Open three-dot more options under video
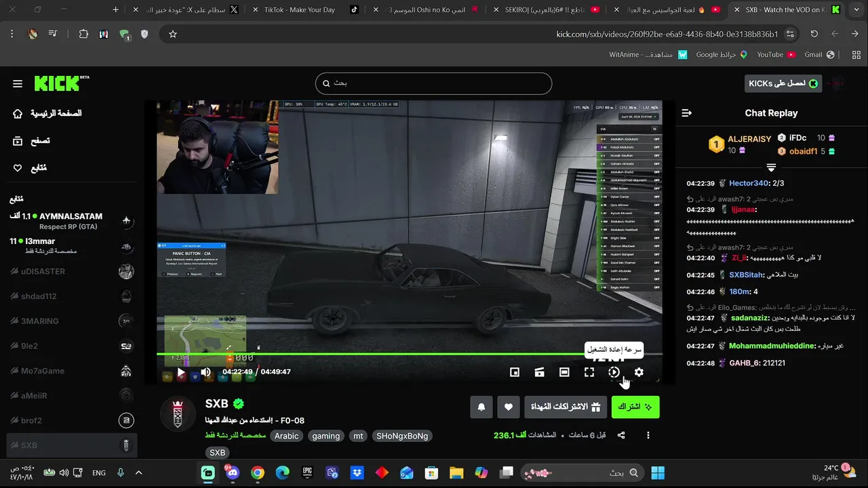The width and height of the screenshot is (868, 488). (648, 435)
